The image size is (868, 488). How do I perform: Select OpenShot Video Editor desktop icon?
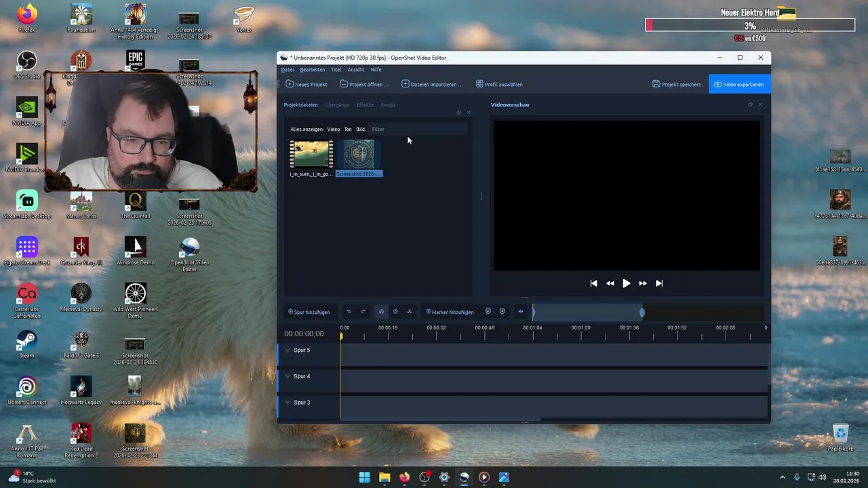pyautogui.click(x=190, y=255)
